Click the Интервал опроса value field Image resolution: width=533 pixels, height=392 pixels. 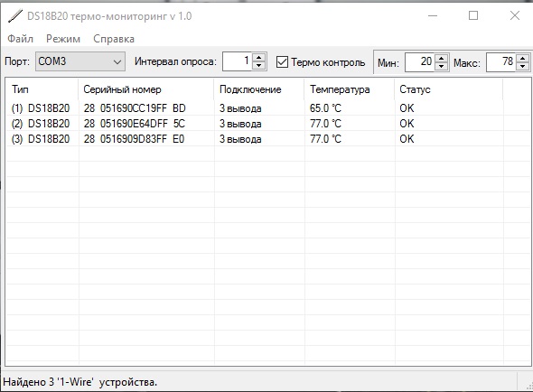pos(238,61)
